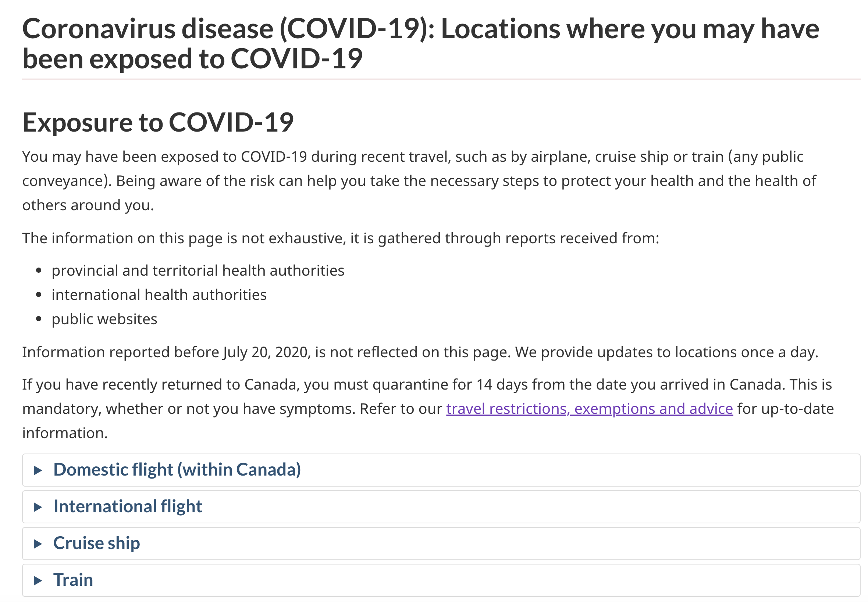Expand the Domestic flight (within Canada) section
The width and height of the screenshot is (868, 602).
(177, 470)
